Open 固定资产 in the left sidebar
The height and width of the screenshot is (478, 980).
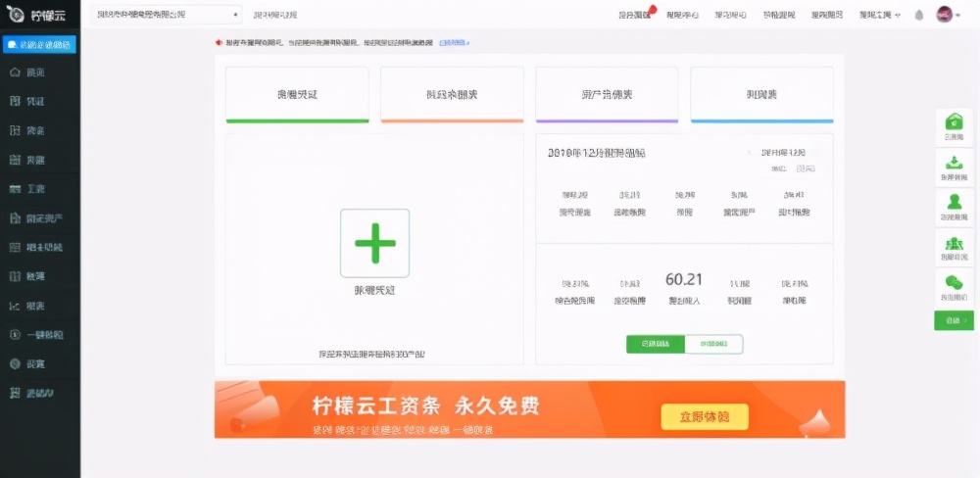(x=40, y=218)
